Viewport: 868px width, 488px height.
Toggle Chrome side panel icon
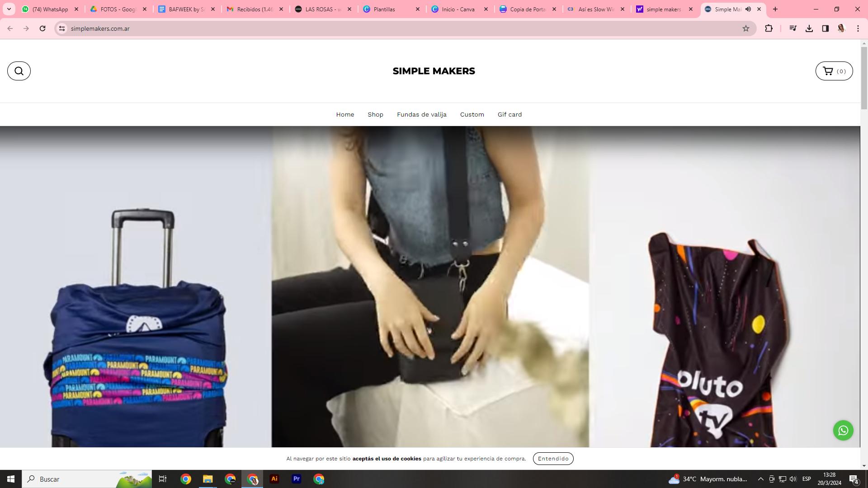pos(825,28)
